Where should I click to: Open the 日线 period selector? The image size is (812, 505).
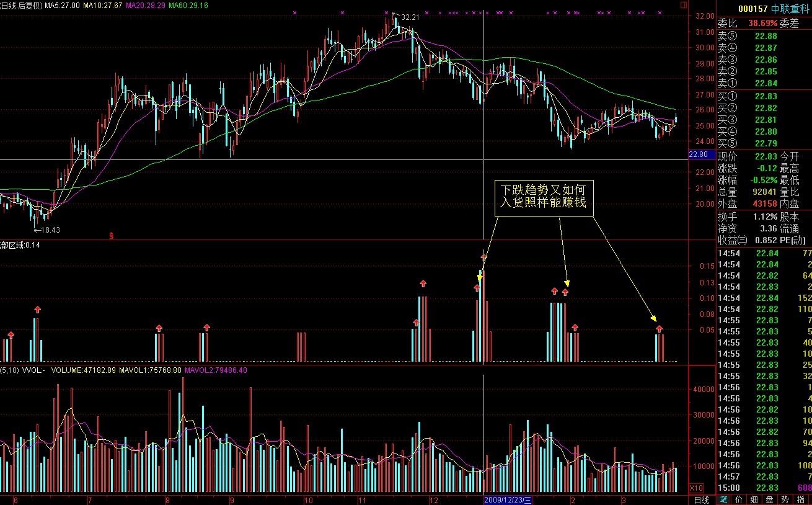[701, 500]
